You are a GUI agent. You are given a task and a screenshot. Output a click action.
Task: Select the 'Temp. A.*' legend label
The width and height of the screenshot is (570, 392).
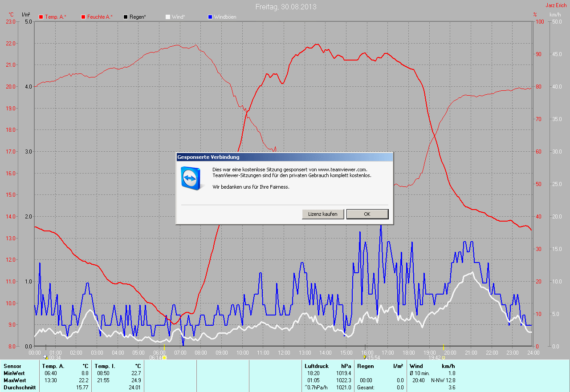(56, 17)
